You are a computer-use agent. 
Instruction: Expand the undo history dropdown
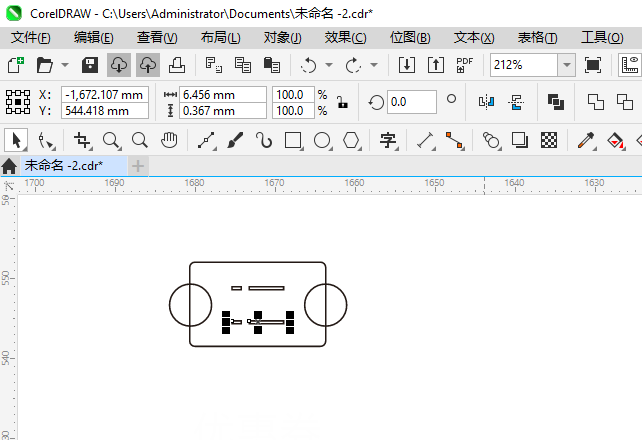[x=329, y=65]
